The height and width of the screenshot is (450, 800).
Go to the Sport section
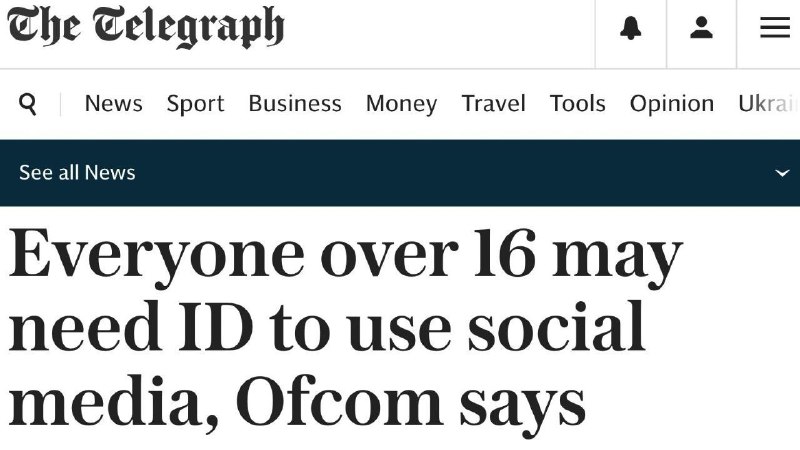[195, 104]
